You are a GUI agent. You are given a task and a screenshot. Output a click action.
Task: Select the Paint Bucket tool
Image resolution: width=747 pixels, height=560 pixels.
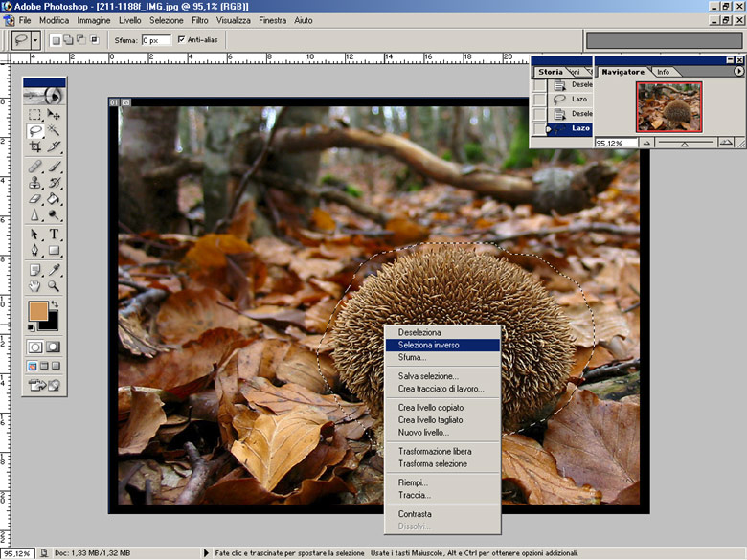click(x=55, y=199)
